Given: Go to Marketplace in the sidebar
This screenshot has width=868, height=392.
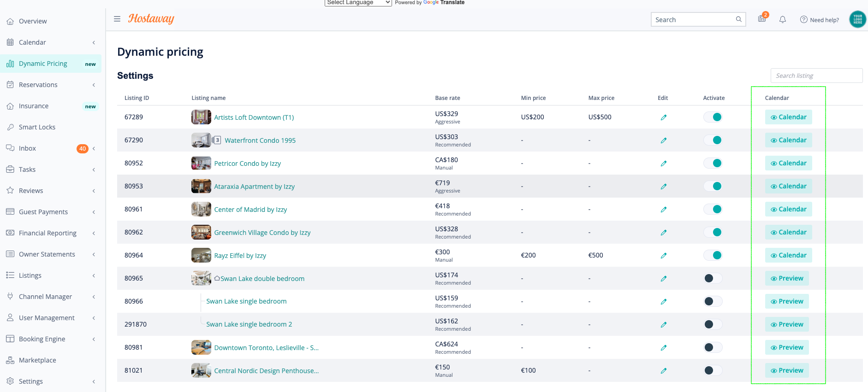Looking at the screenshot, I should (x=37, y=360).
